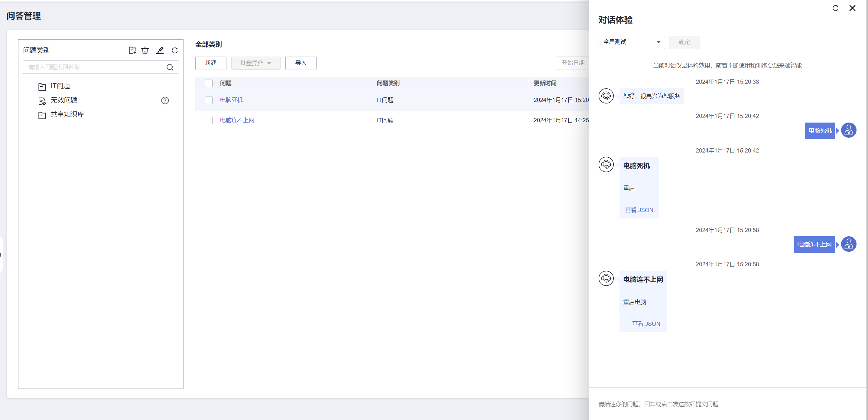868x420 pixels.
Task: Click the update time of 电脑死机 row
Action: click(561, 100)
